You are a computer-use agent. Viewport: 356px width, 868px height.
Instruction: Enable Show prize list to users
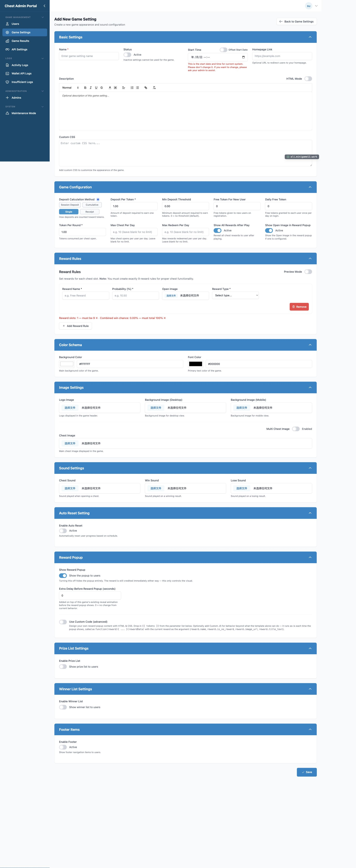pos(63,666)
